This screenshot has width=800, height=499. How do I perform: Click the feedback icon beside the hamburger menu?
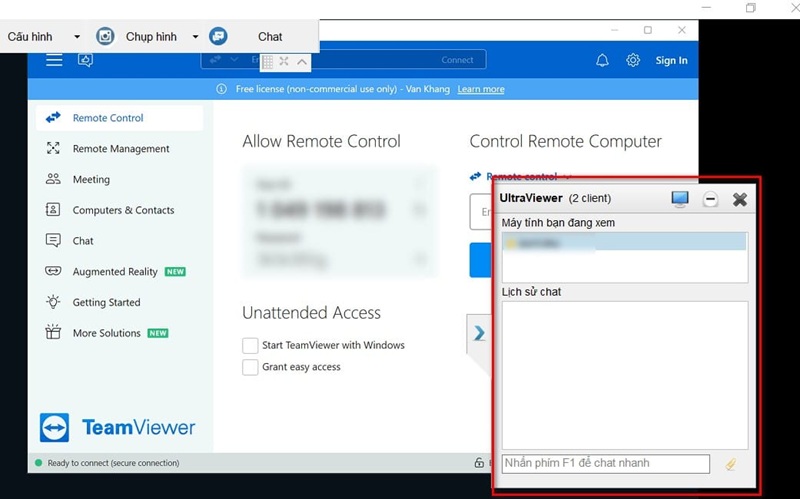click(x=85, y=60)
